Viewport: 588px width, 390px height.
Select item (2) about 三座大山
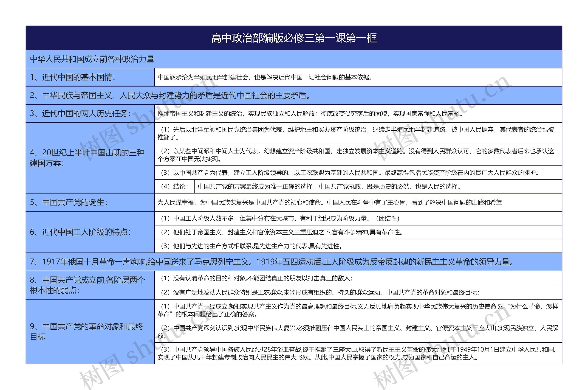[358, 331]
